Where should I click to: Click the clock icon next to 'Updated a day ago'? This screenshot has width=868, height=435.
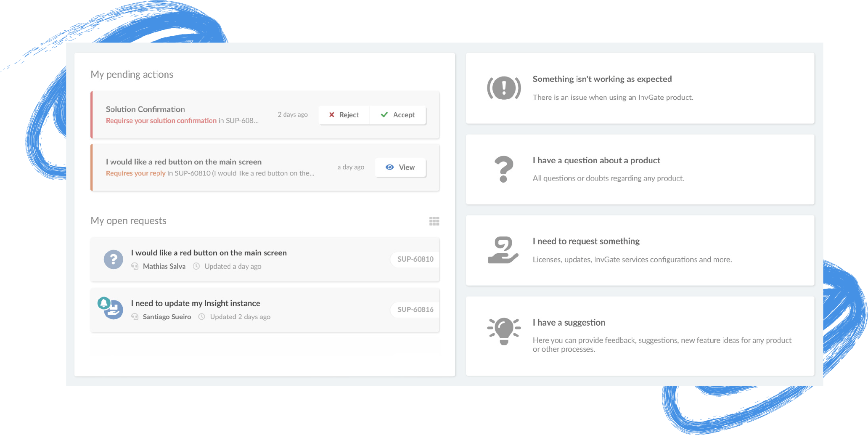coord(196,266)
